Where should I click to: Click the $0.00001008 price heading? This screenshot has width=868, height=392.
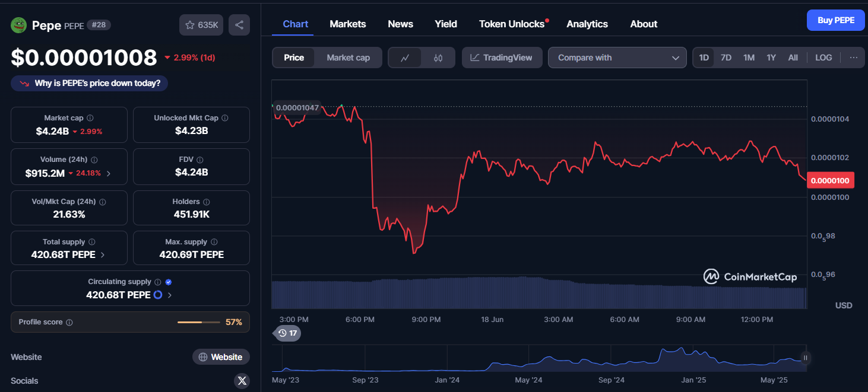84,58
